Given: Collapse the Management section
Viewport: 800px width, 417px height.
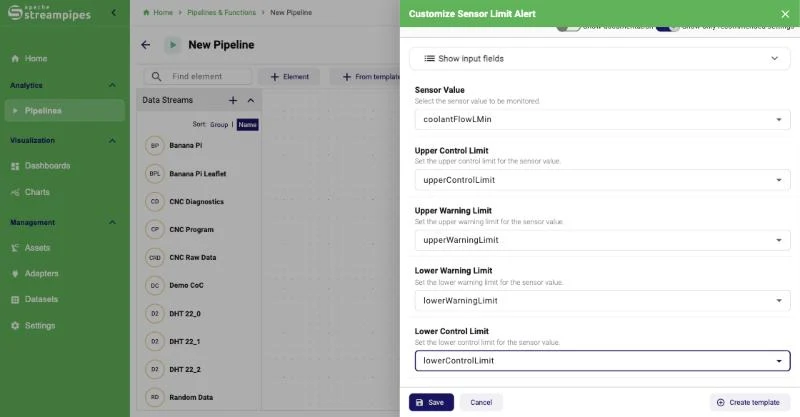Looking at the screenshot, I should (x=112, y=222).
